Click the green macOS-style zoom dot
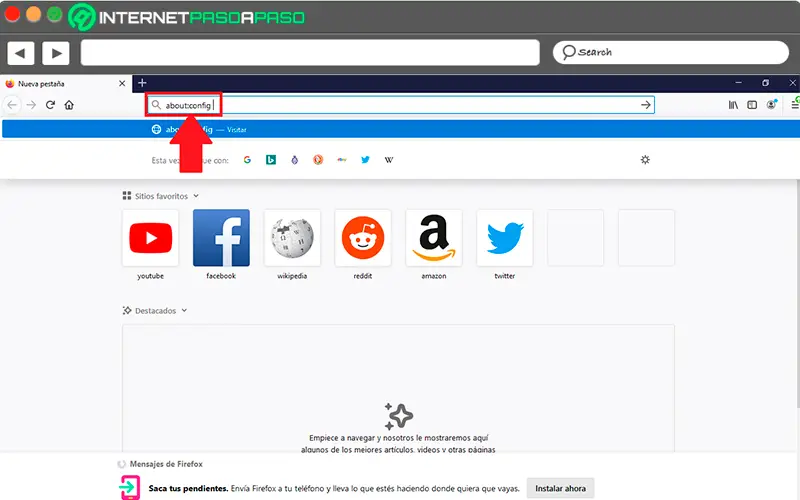800x500 pixels. point(55,14)
